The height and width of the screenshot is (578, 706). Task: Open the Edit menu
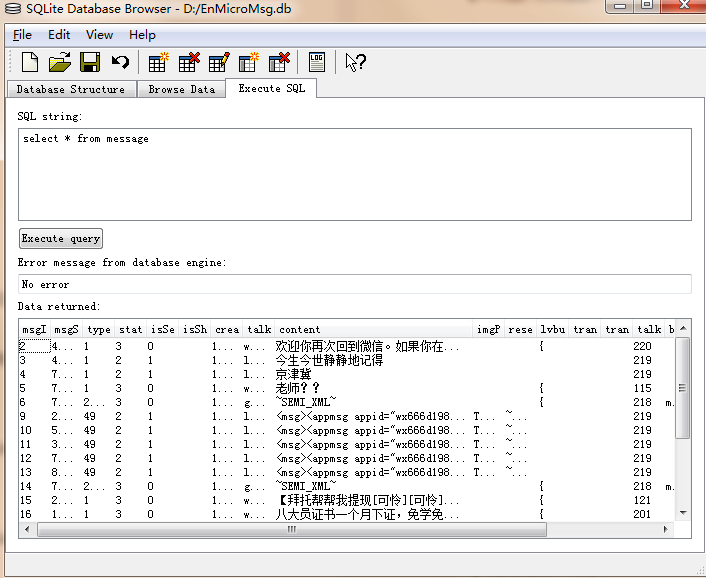(59, 35)
